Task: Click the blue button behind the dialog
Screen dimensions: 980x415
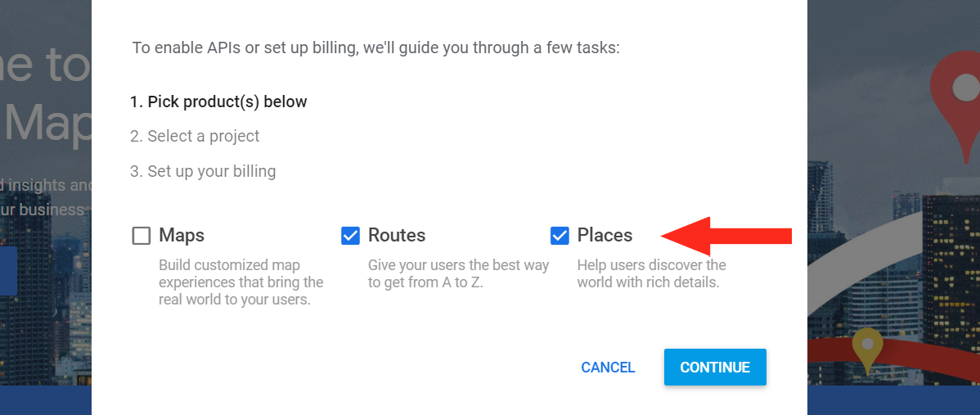Action: click(x=8, y=270)
